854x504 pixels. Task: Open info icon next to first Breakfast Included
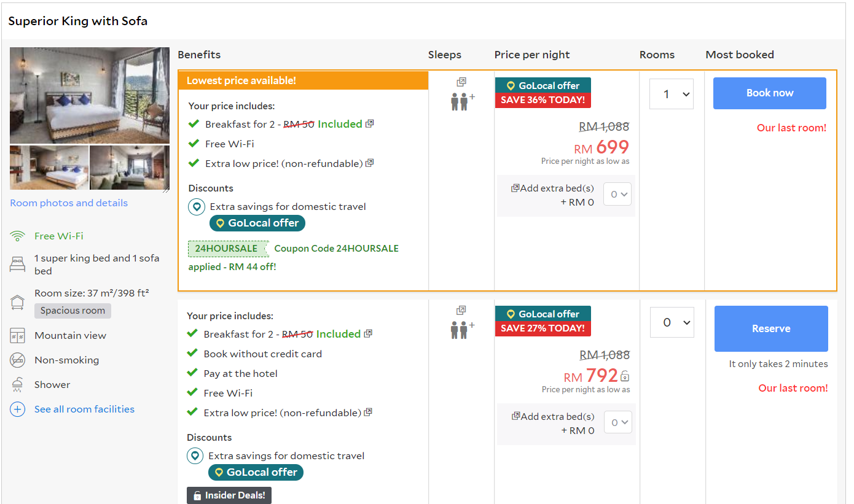click(369, 124)
